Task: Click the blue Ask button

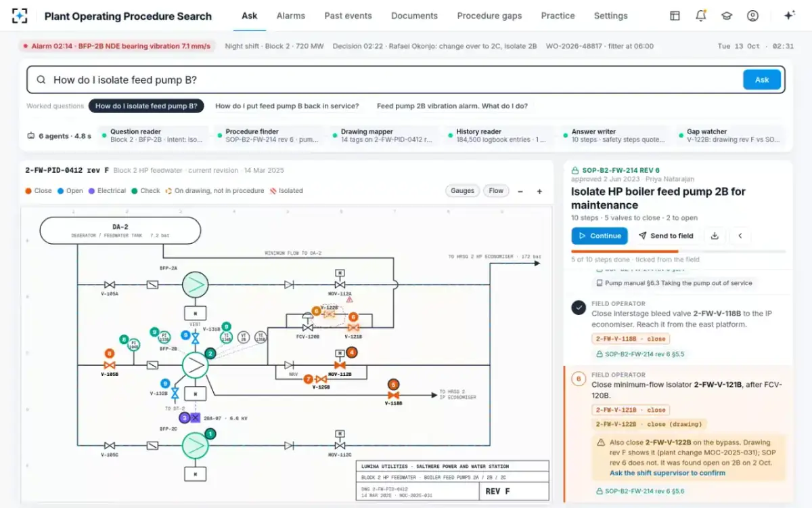Action: click(x=762, y=80)
